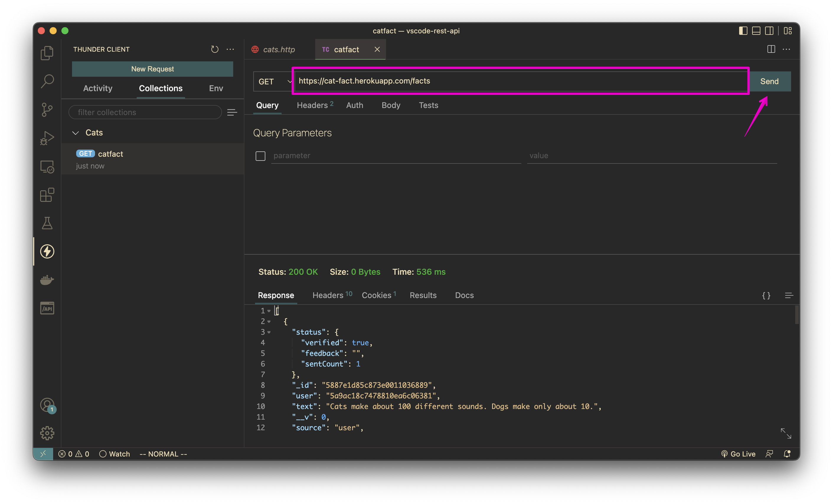Open errors and warnings status item

click(74, 454)
